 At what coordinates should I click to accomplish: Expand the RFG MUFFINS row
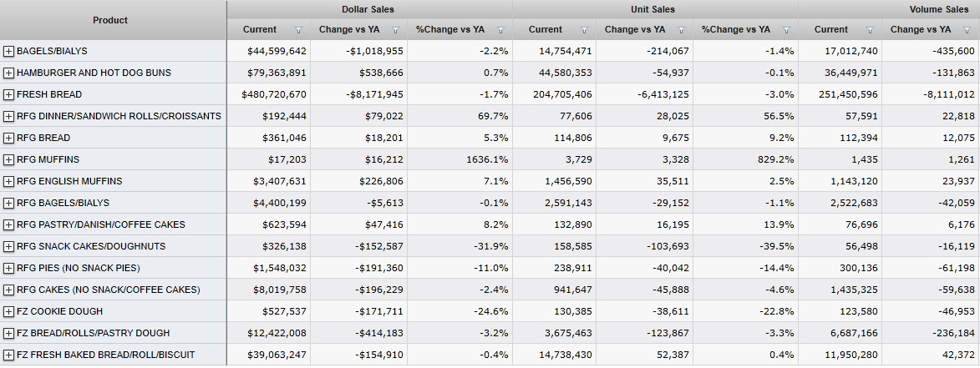click(8, 160)
